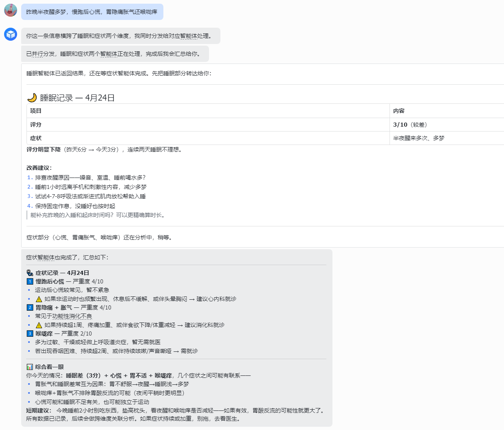Click the bullet 运动后心慌较常见，暂不紧急
The width and height of the screenshot is (504, 430).
click(x=72, y=290)
